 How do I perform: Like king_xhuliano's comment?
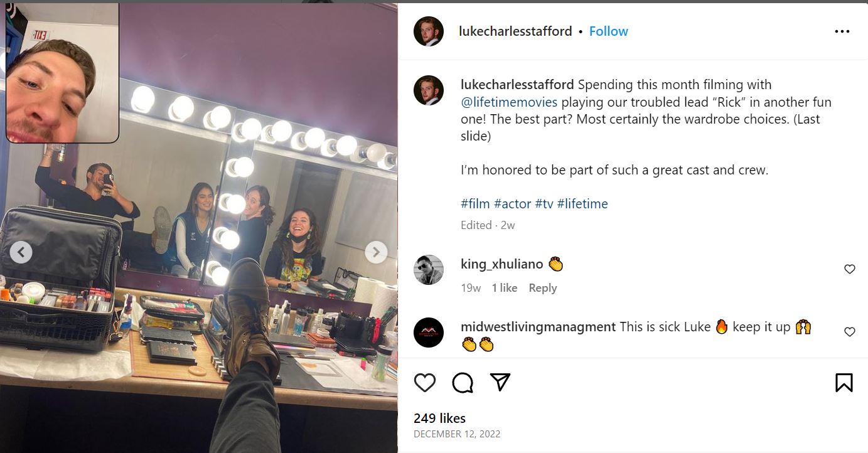pos(849,269)
